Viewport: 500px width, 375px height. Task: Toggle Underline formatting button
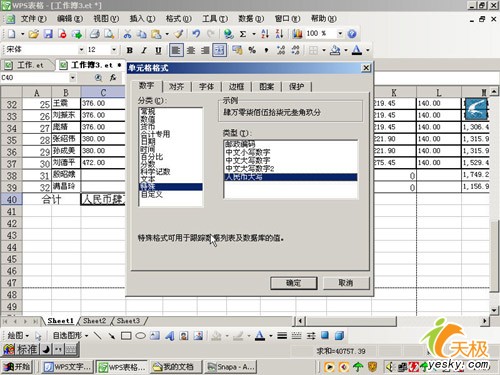(158, 50)
